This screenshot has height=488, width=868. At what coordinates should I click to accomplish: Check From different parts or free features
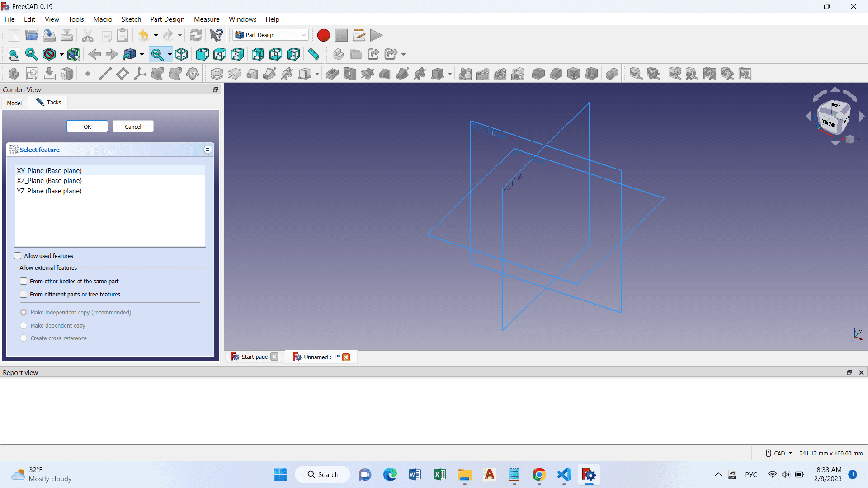click(24, 294)
